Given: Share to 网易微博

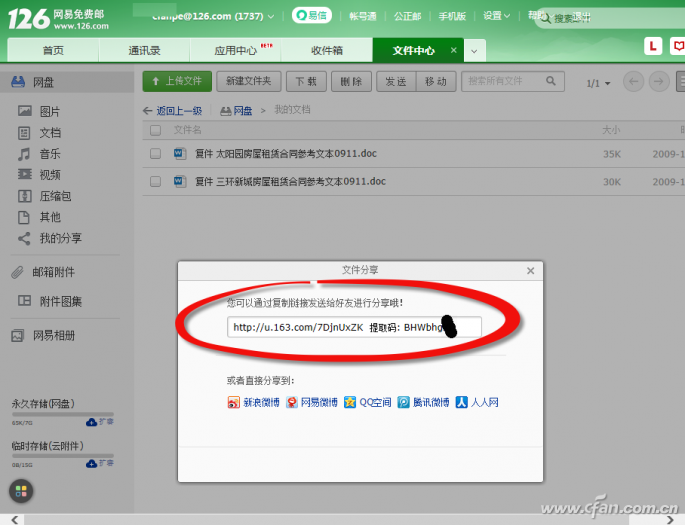Looking at the screenshot, I should (311, 402).
